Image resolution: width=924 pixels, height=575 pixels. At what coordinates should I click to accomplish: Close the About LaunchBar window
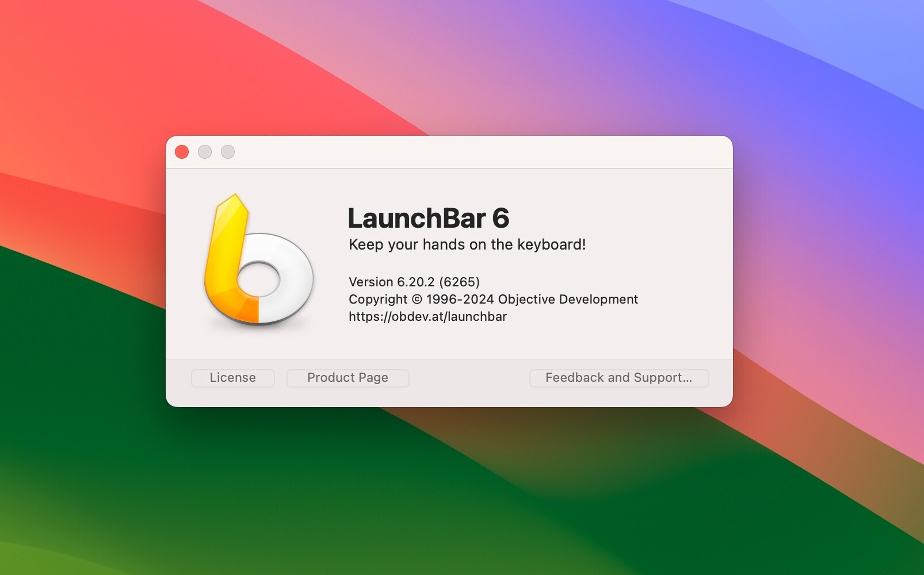(182, 152)
